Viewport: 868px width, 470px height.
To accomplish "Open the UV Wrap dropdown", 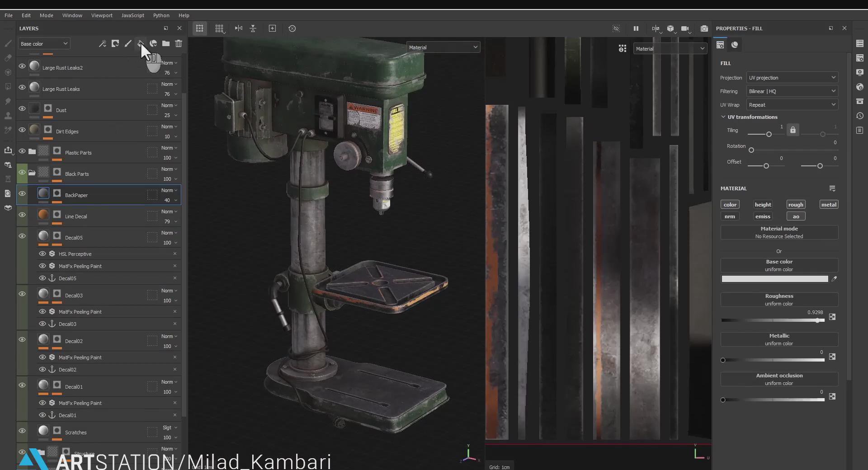I will (792, 104).
